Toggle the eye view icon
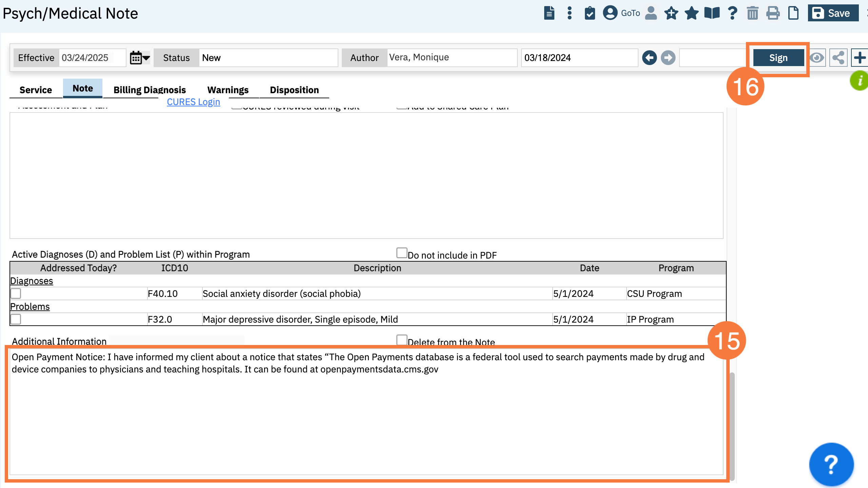This screenshot has width=868, height=488. 817,58
